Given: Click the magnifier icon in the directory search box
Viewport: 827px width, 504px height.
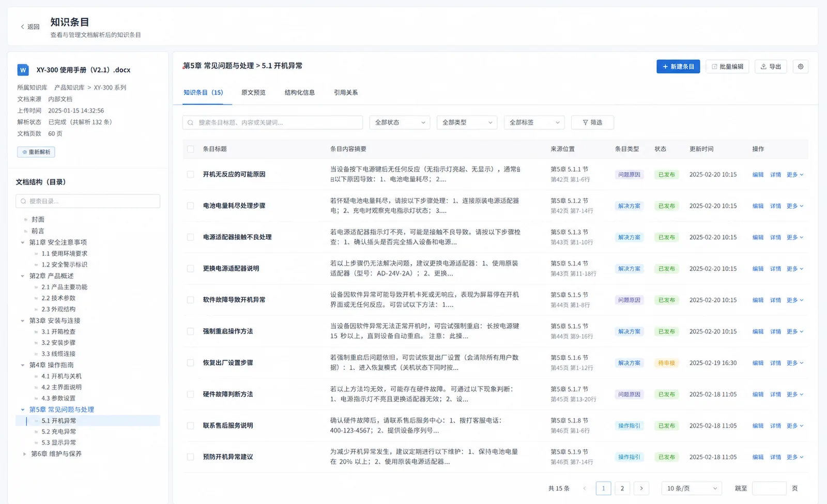Looking at the screenshot, I should pos(24,201).
